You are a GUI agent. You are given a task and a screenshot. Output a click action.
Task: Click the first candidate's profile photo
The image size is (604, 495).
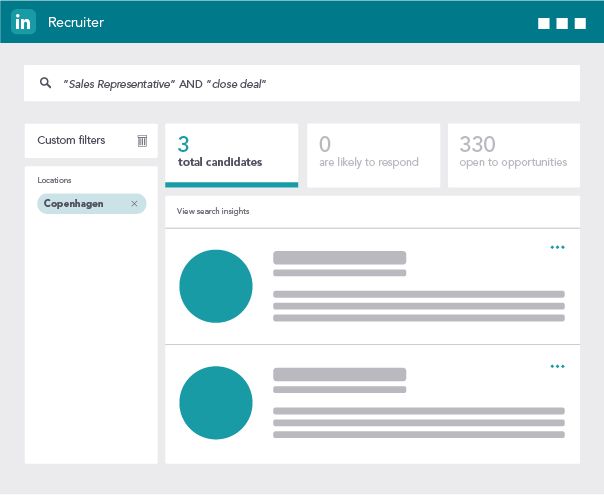coord(216,286)
